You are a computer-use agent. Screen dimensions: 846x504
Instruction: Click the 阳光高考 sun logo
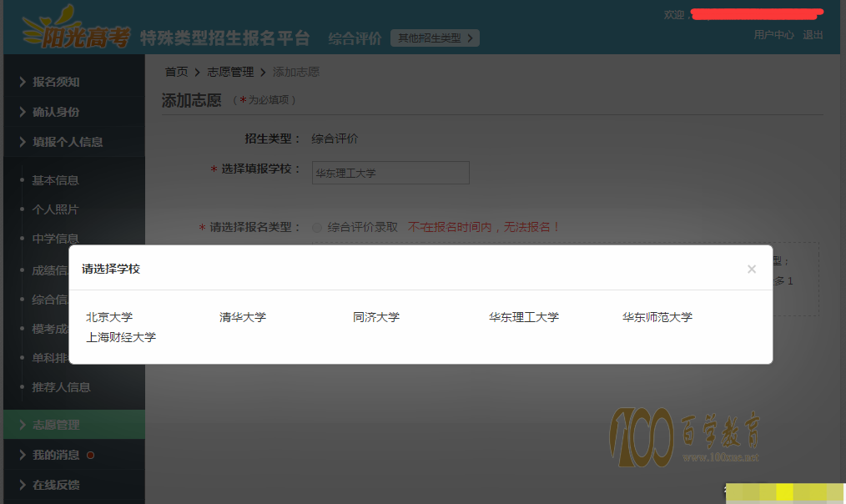click(76, 28)
